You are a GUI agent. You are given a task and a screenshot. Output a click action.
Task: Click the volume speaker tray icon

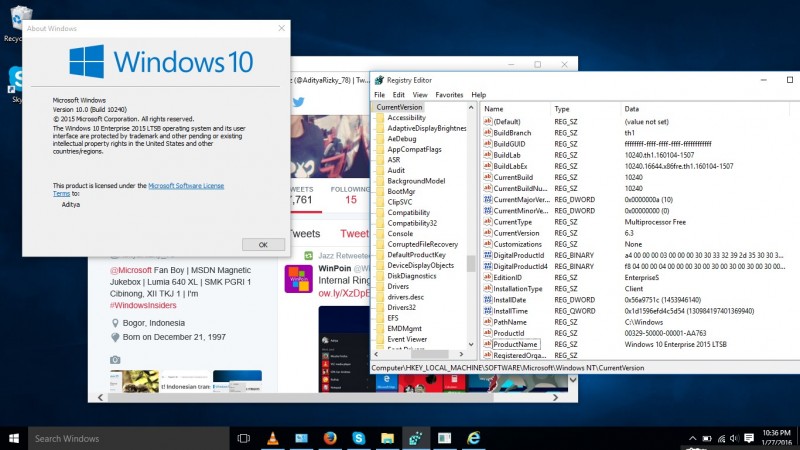coord(735,438)
